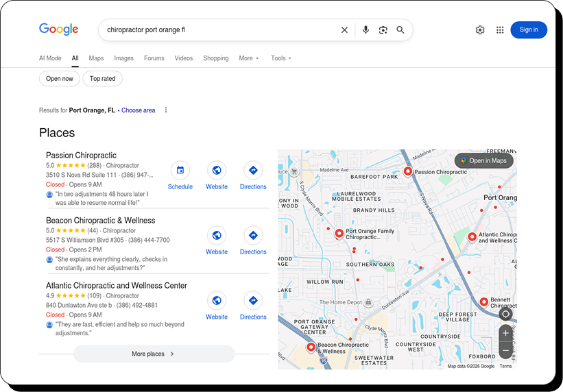This screenshot has width=563, height=392.
Task: Zoom in the map with plus button
Action: 505,334
